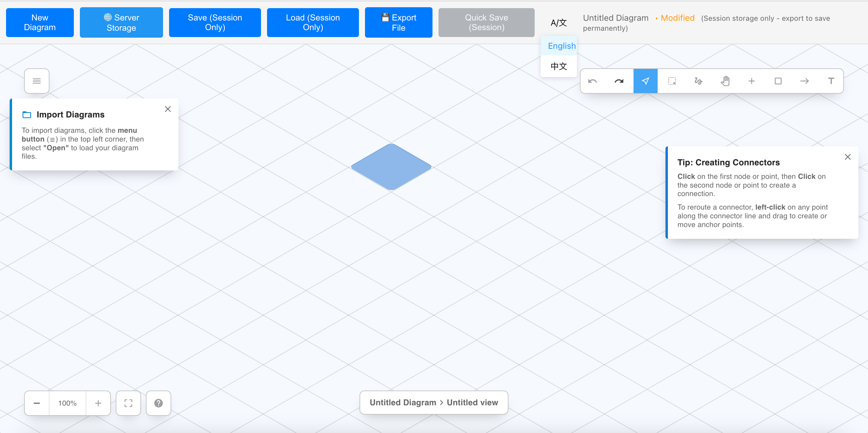Click the Undo arrow icon

click(x=592, y=81)
